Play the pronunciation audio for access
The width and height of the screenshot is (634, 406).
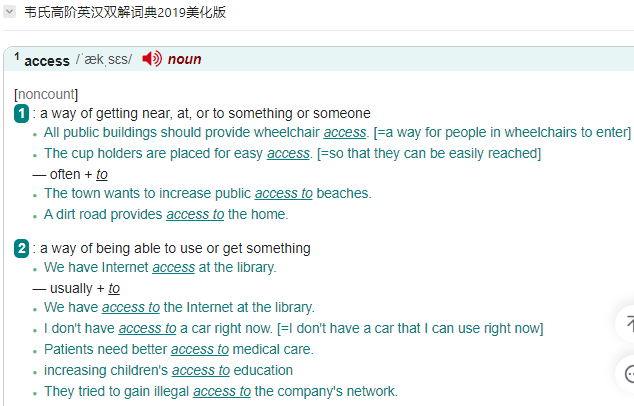152,59
